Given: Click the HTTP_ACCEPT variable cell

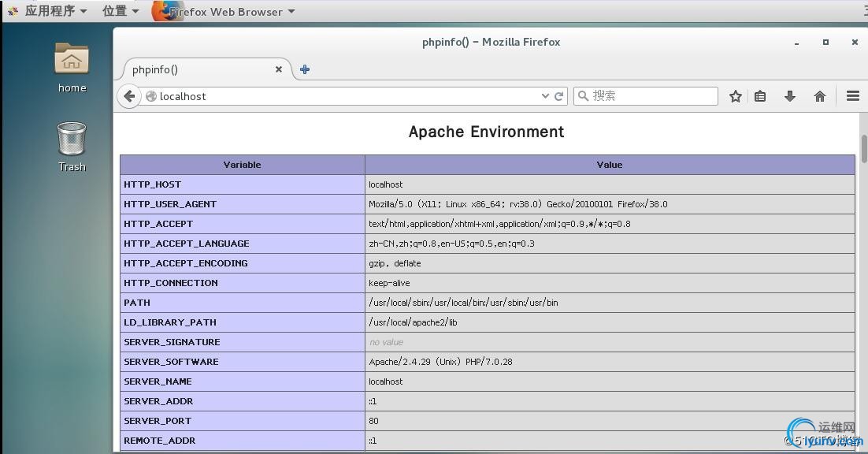Looking at the screenshot, I should pos(243,224).
